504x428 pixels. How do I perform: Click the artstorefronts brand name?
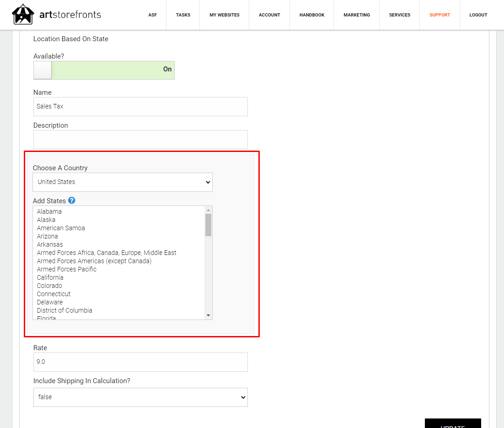tap(70, 15)
